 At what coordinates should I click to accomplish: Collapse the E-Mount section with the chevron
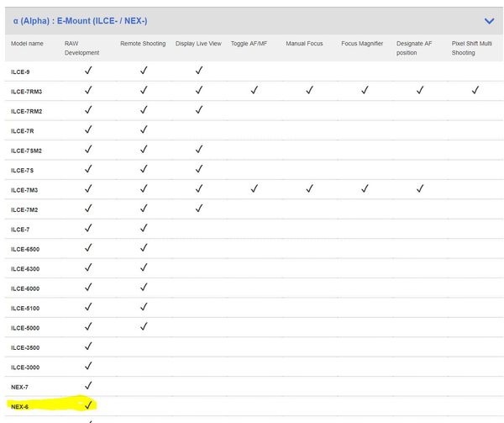click(x=489, y=20)
